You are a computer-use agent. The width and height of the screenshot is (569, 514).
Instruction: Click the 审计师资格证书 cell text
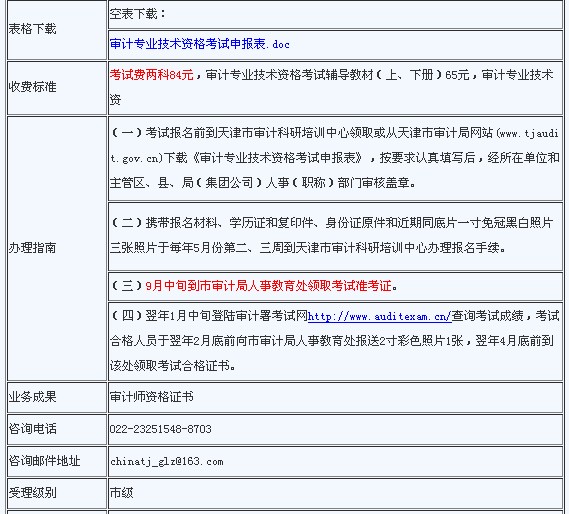tap(151, 397)
